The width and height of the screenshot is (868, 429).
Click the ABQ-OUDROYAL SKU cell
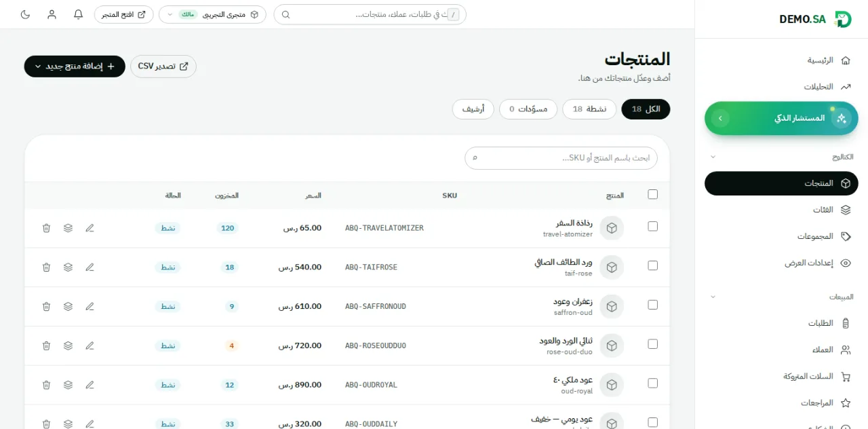point(372,385)
